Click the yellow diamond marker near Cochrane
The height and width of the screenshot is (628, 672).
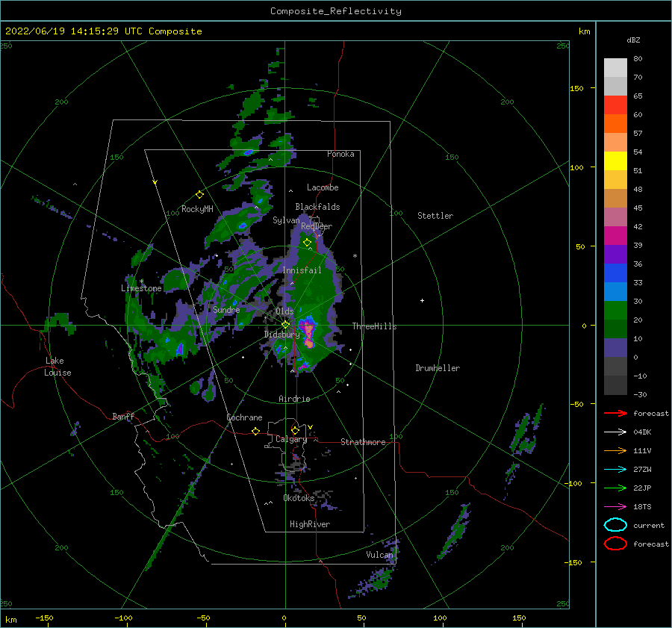tap(255, 431)
